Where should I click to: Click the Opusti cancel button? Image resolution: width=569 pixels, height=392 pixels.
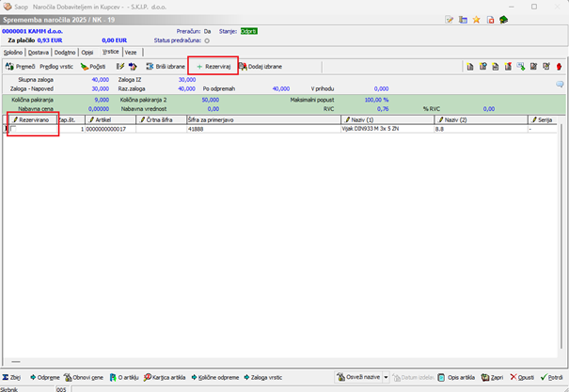pos(522,378)
